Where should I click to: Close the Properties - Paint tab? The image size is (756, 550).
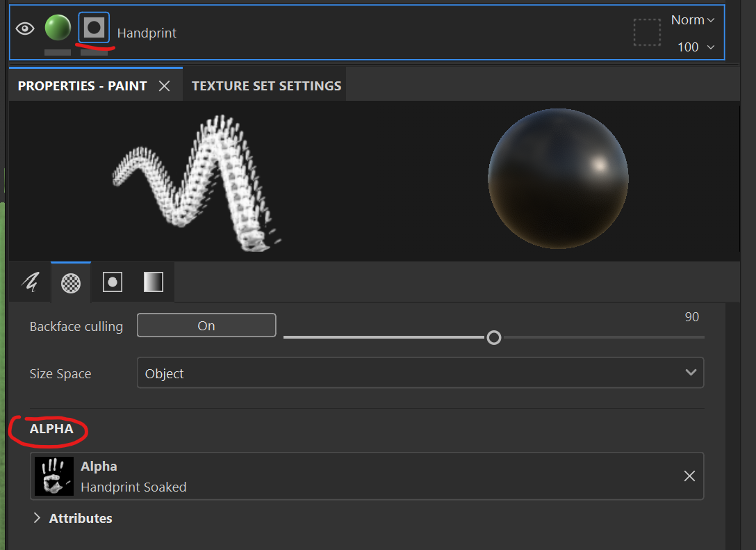[165, 86]
